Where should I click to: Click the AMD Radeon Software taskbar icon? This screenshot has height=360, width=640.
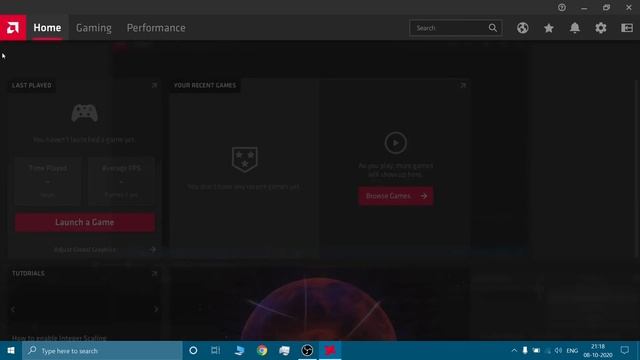point(330,351)
